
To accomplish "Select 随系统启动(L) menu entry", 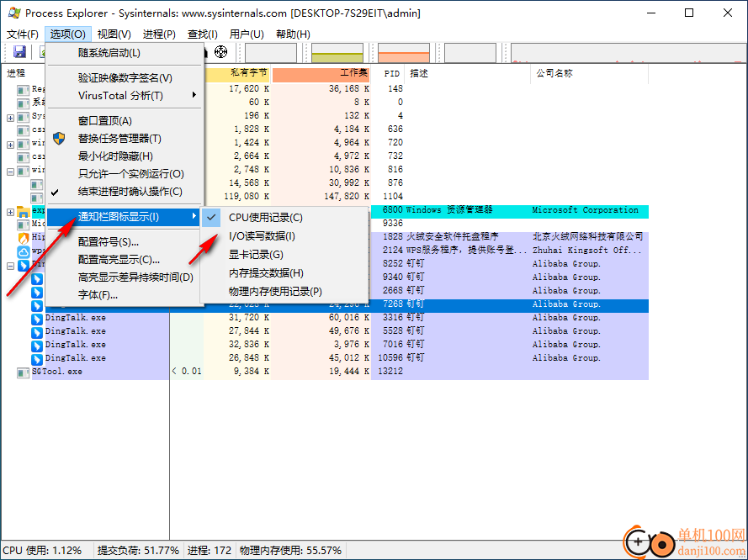I will point(125,53).
